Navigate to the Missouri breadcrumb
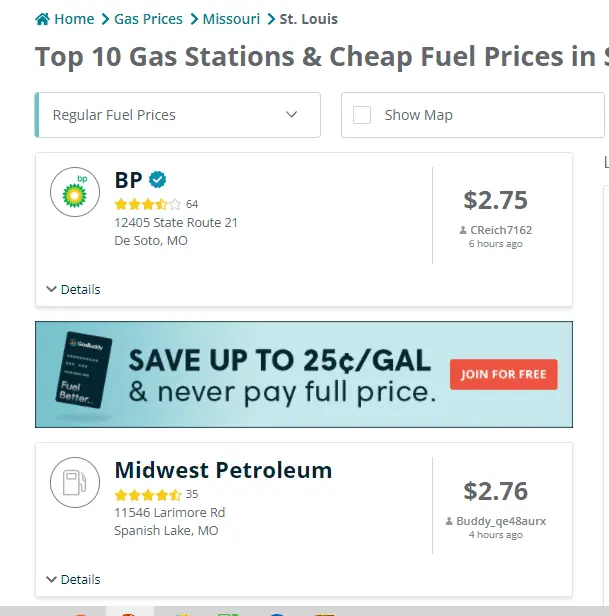This screenshot has width=609, height=616. coord(231,19)
